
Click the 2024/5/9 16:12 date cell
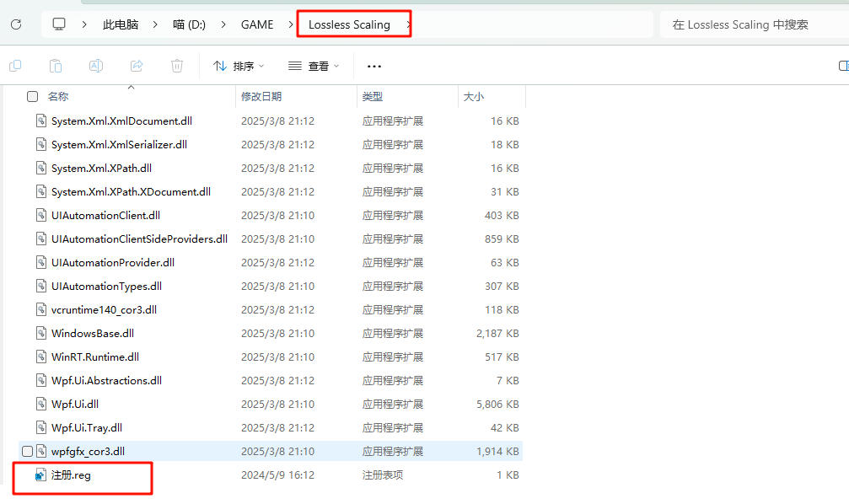pos(277,475)
